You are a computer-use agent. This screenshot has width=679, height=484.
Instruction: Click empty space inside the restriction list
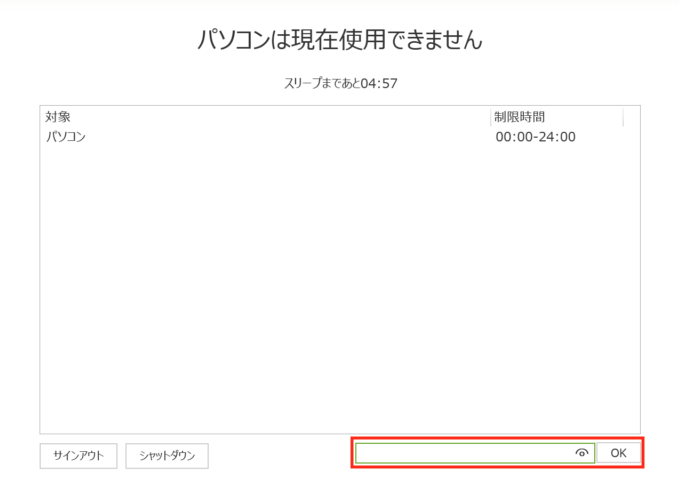pos(300,300)
